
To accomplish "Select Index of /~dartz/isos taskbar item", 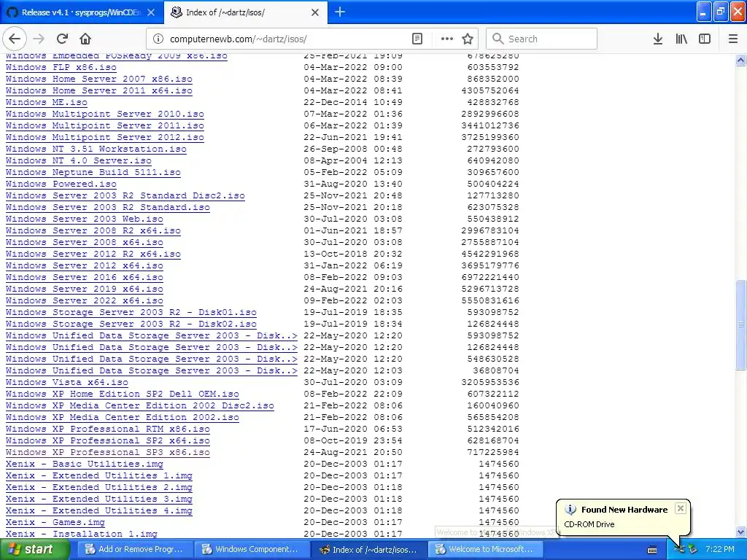I will click(x=368, y=550).
